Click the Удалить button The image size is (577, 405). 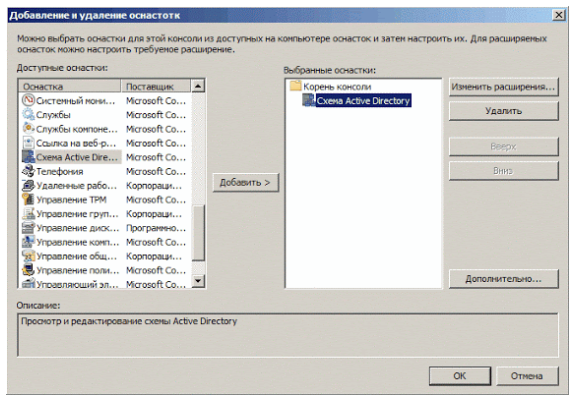tap(503, 111)
